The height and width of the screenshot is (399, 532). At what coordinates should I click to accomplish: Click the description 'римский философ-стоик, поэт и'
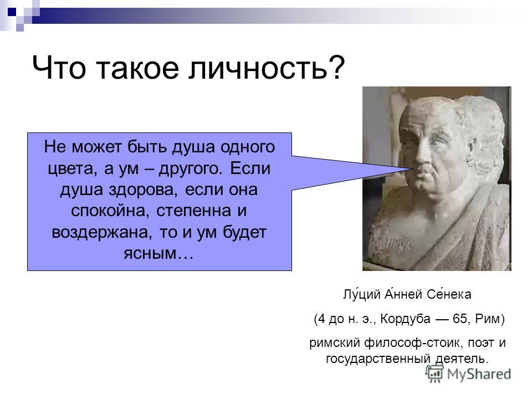407,342
